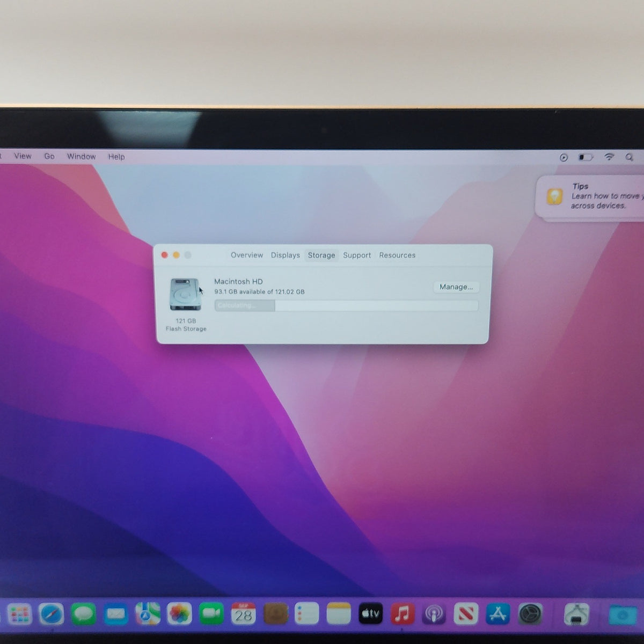The height and width of the screenshot is (644, 644).
Task: Launch Podcasts from the Dock
Action: tap(434, 613)
